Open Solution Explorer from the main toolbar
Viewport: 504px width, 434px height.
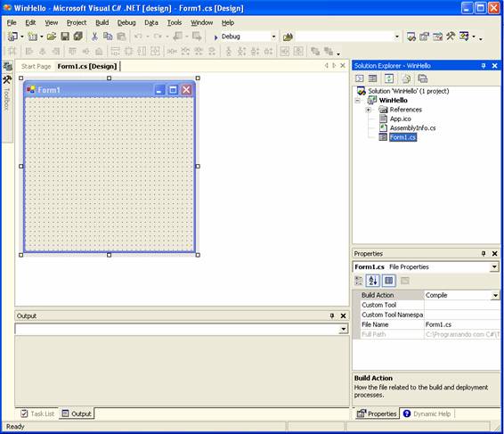pos(411,37)
